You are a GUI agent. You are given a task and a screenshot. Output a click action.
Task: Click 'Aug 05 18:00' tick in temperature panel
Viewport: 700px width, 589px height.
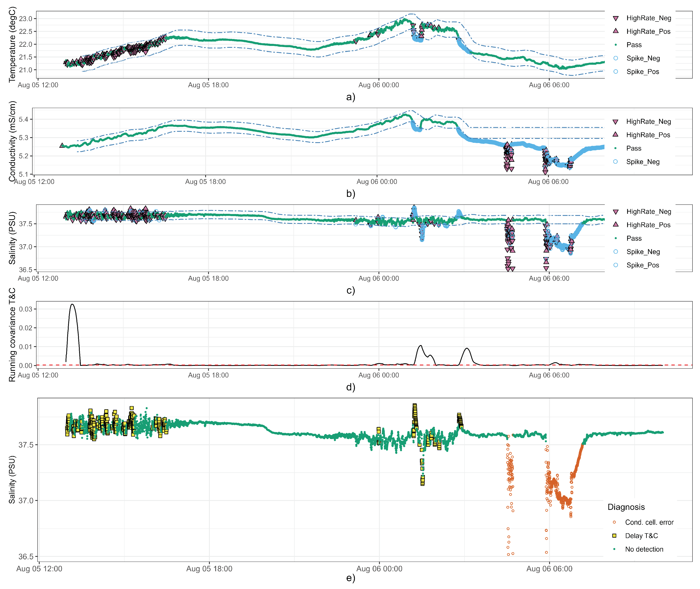pyautogui.click(x=208, y=85)
